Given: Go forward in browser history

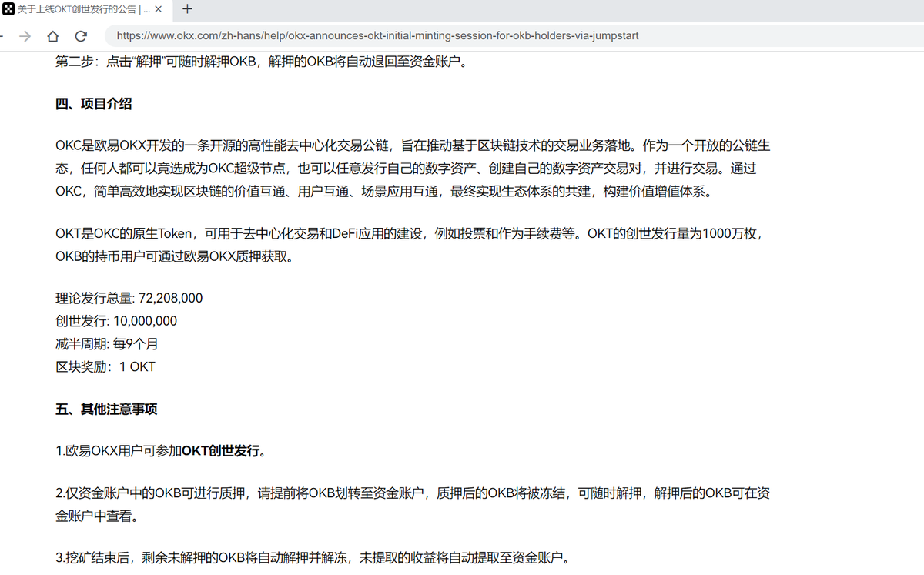Looking at the screenshot, I should (25, 36).
